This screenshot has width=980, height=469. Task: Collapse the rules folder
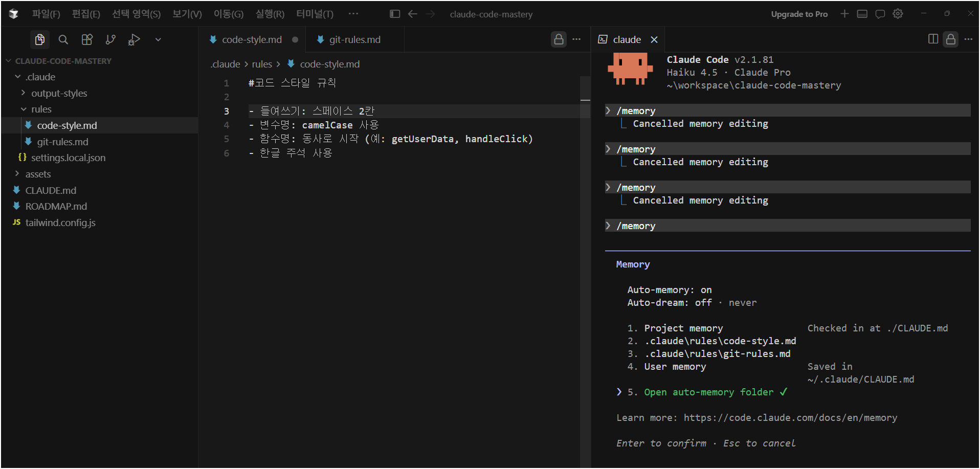pos(41,109)
